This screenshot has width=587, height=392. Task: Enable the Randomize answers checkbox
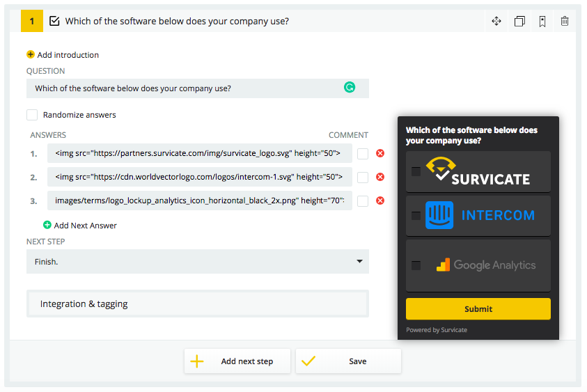pos(32,115)
